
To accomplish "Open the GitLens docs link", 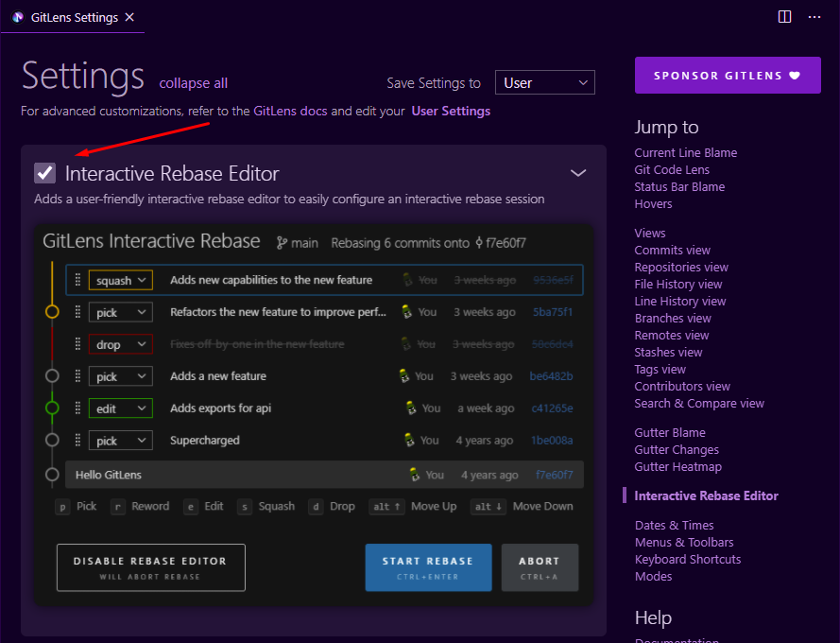I will [x=288, y=110].
